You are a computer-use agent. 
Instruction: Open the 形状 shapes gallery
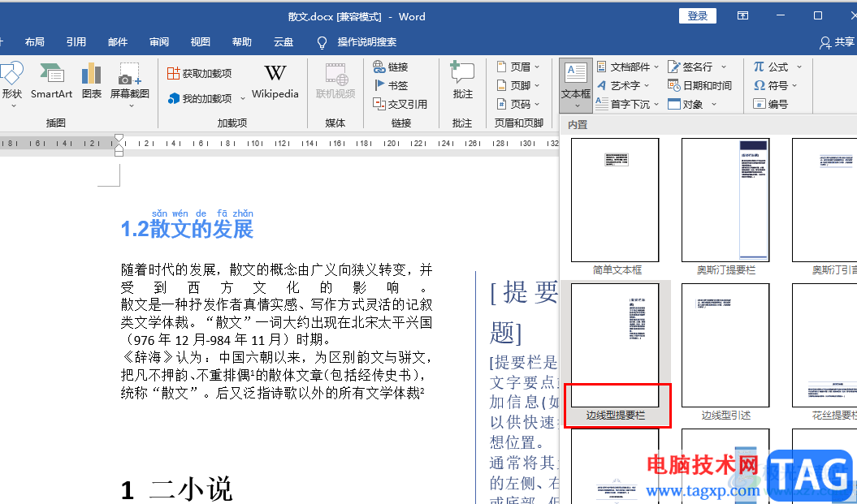pyautogui.click(x=11, y=84)
